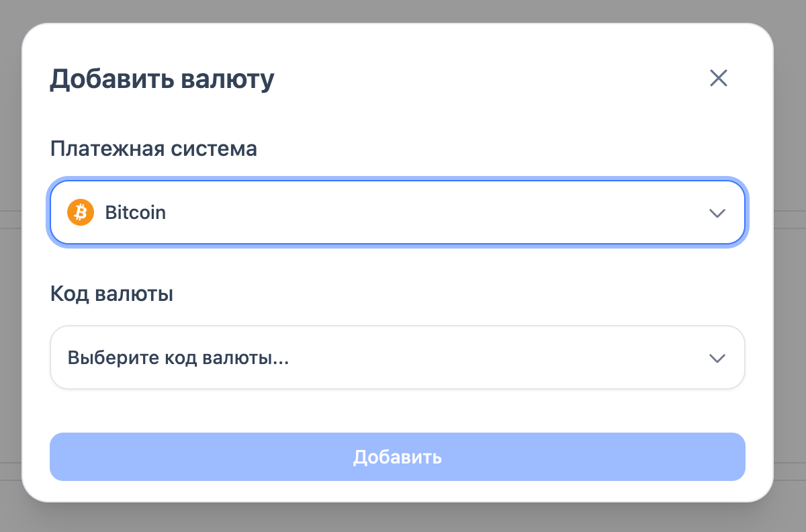Click the dimmed backdrop above the dialog
806x532 pixels.
pos(403,11)
